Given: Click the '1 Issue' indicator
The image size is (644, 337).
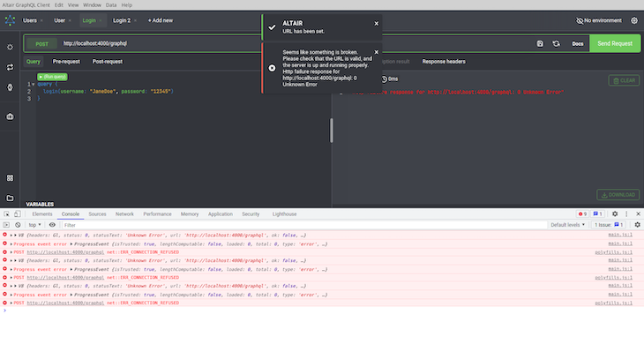Looking at the screenshot, I should pyautogui.click(x=609, y=225).
